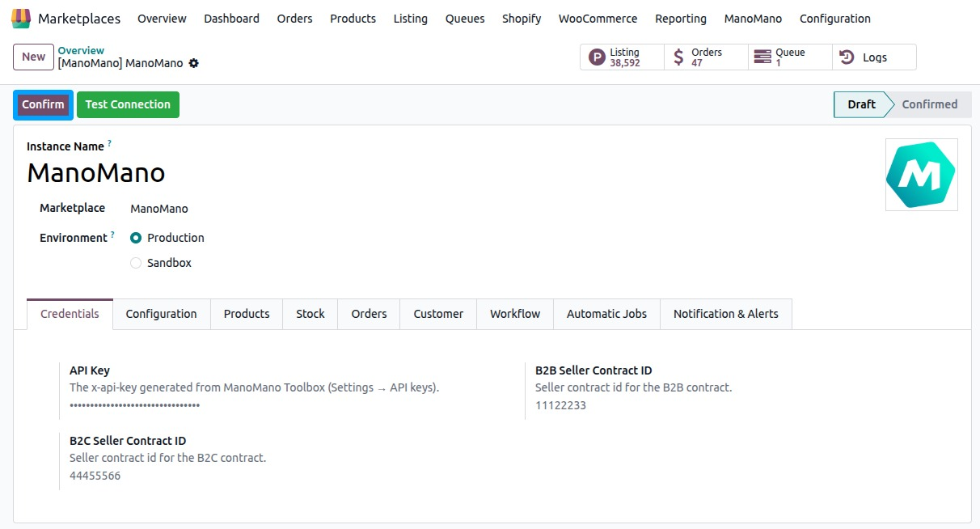980x529 pixels.
Task: Switch to the Workflow tab
Action: [515, 314]
